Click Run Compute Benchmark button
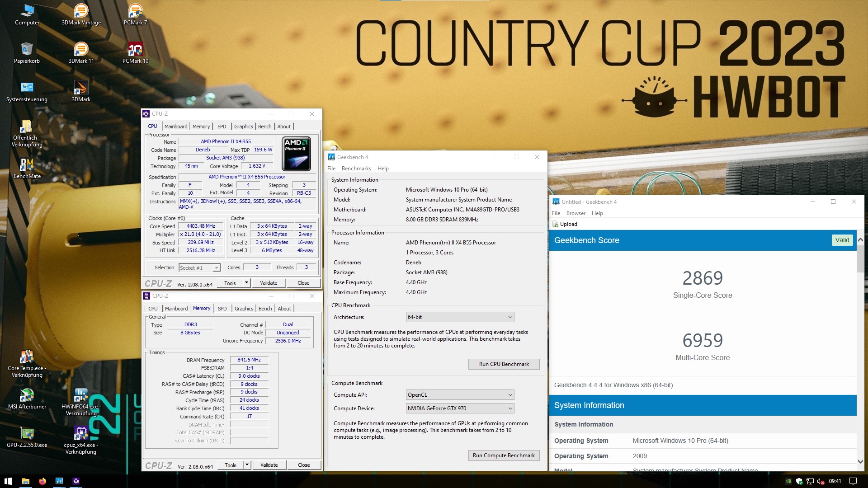868x488 pixels. tap(504, 455)
